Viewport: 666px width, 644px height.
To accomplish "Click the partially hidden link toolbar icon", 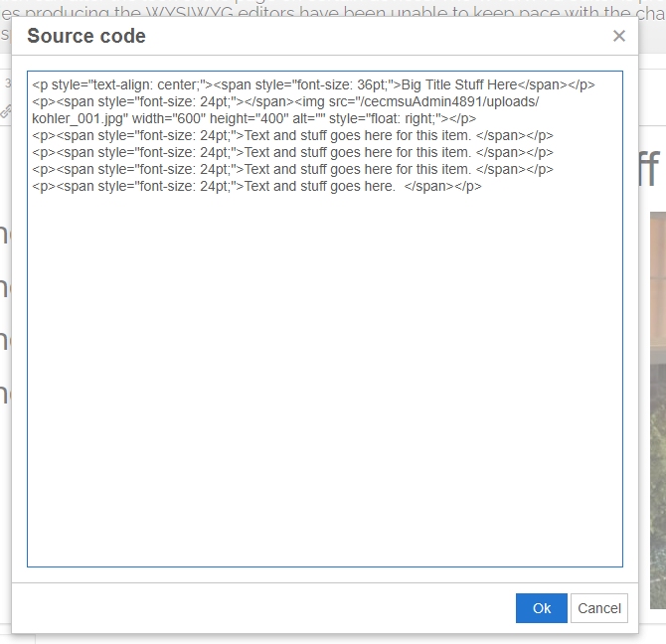I will (5, 111).
